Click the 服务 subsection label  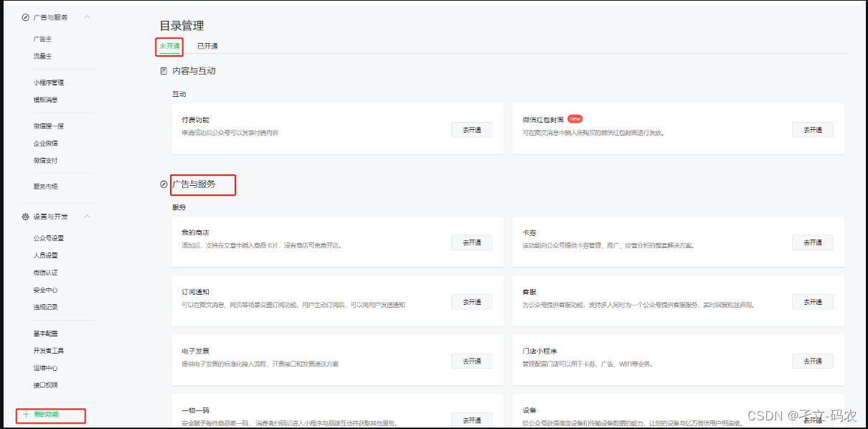pyautogui.click(x=179, y=207)
